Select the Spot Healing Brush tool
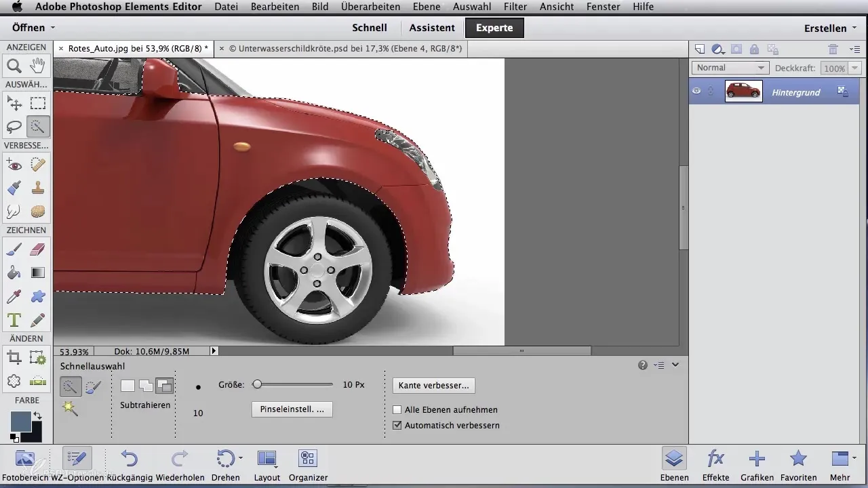Screen dimensions: 868x488 pyautogui.click(x=38, y=164)
